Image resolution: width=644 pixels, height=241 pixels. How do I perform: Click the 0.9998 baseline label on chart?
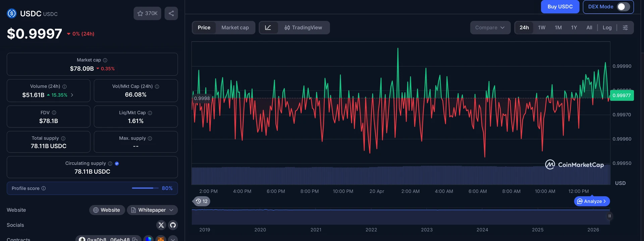coord(202,98)
